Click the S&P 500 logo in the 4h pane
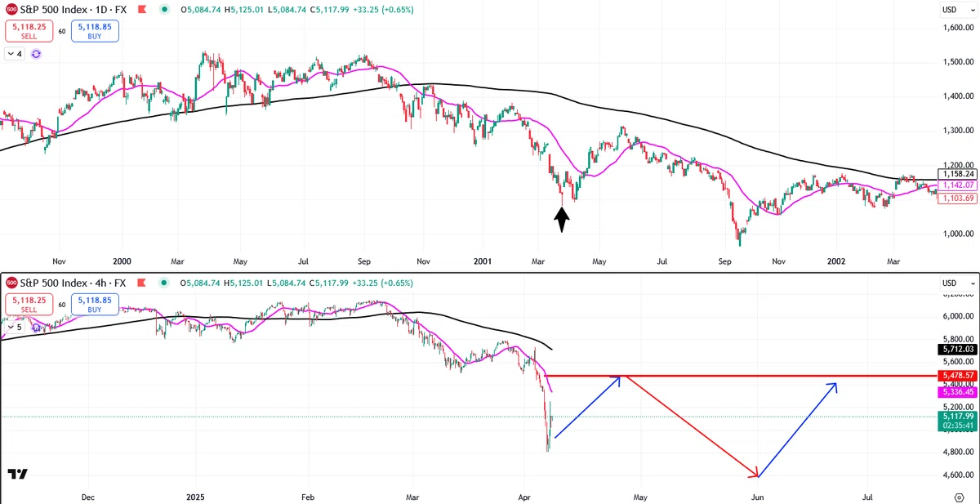Viewport: 980px width, 504px height. click(12, 283)
